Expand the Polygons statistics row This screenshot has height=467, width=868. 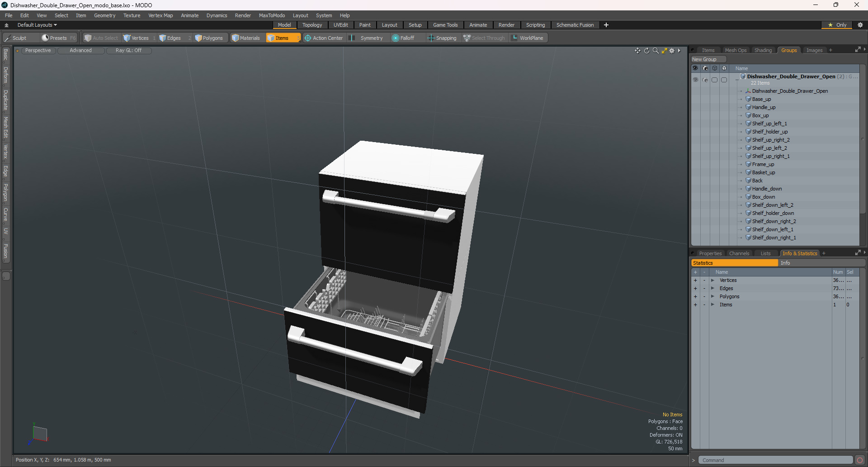(712, 297)
